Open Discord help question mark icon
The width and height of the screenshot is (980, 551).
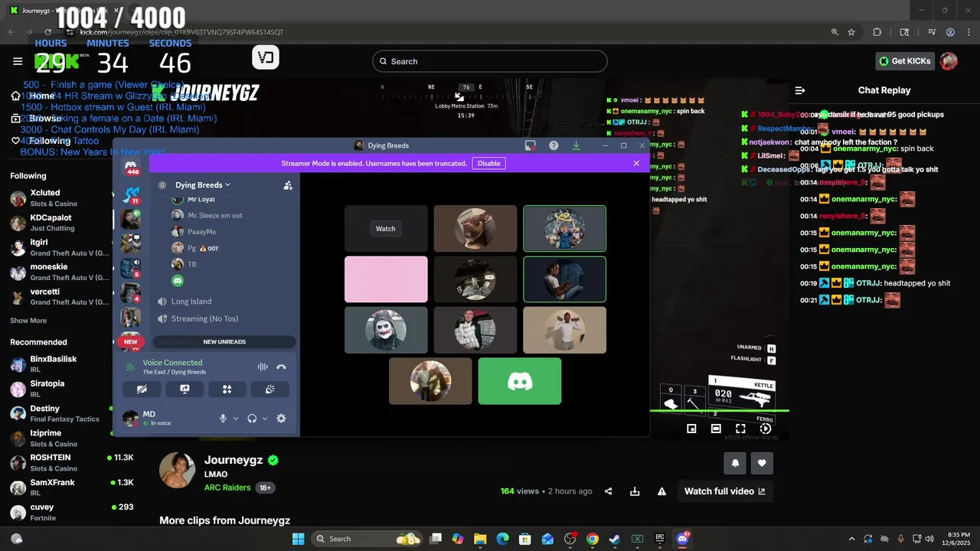pyautogui.click(x=554, y=145)
